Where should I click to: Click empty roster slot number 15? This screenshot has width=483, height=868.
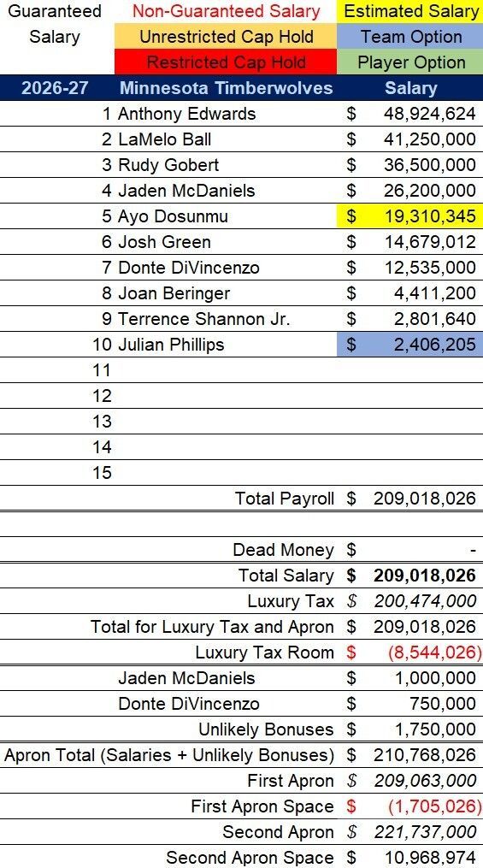point(103,472)
